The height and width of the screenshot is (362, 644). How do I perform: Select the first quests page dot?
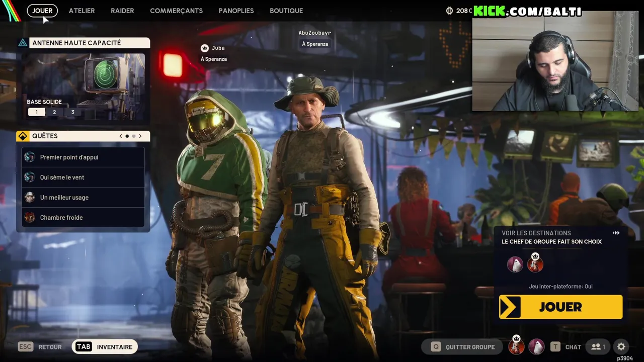(127, 136)
